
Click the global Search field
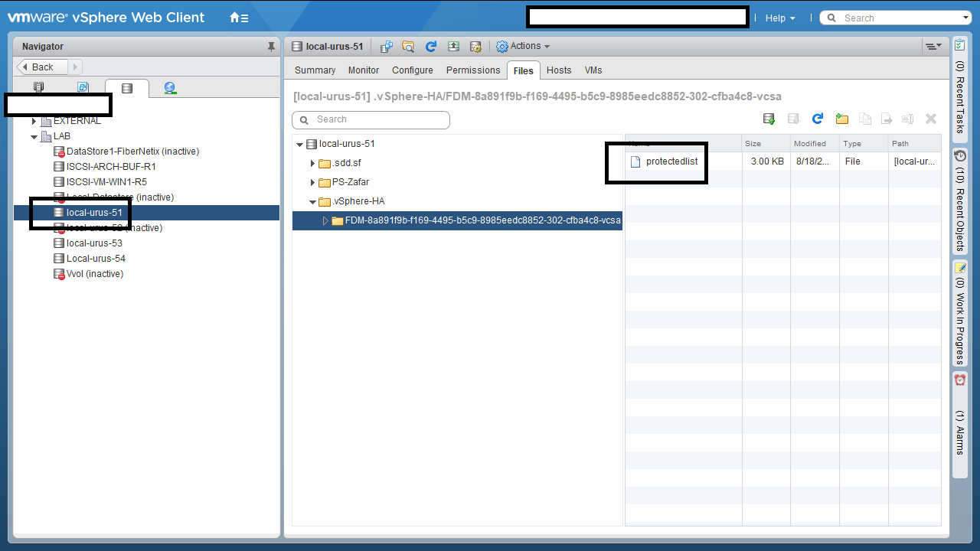click(896, 18)
